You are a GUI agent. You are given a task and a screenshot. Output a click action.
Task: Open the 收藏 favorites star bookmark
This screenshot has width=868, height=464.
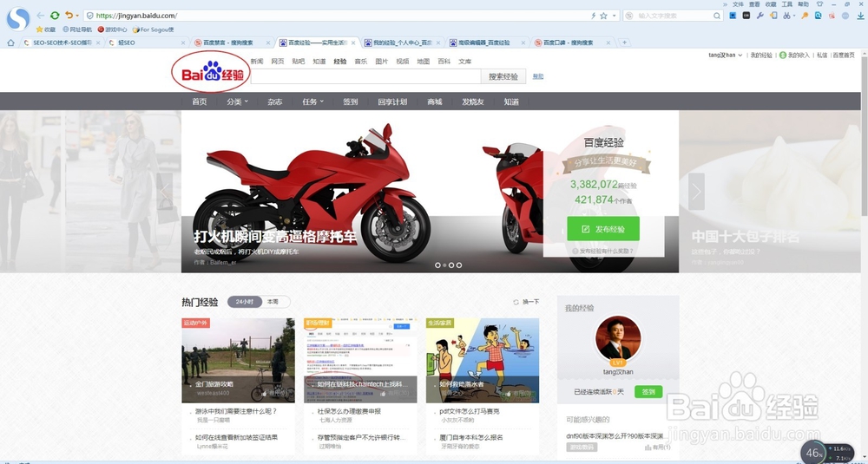click(x=46, y=29)
